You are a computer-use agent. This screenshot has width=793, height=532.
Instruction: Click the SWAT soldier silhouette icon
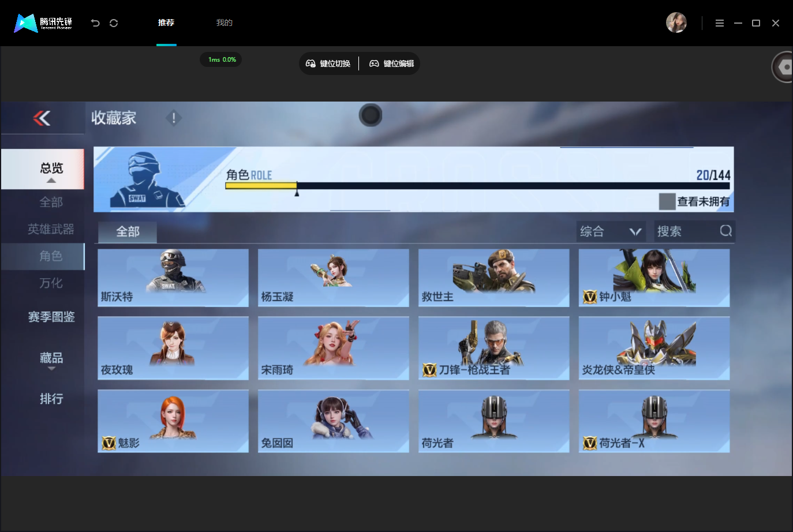pyautogui.click(x=147, y=179)
